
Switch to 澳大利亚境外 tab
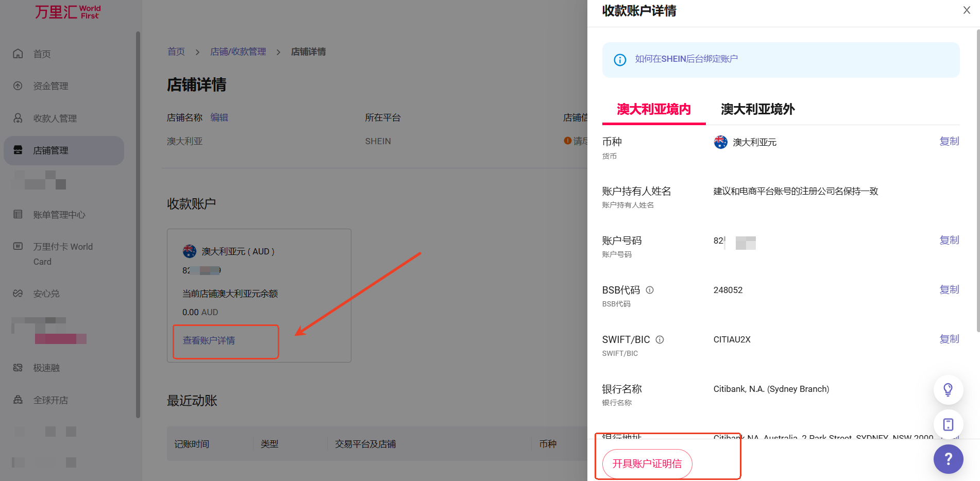click(x=757, y=109)
